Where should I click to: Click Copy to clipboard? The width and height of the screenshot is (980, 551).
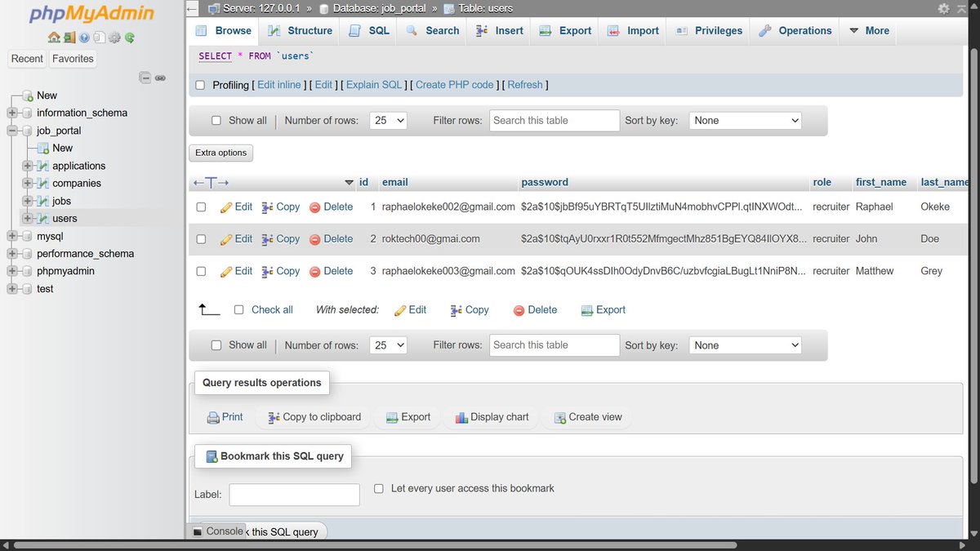click(x=314, y=417)
